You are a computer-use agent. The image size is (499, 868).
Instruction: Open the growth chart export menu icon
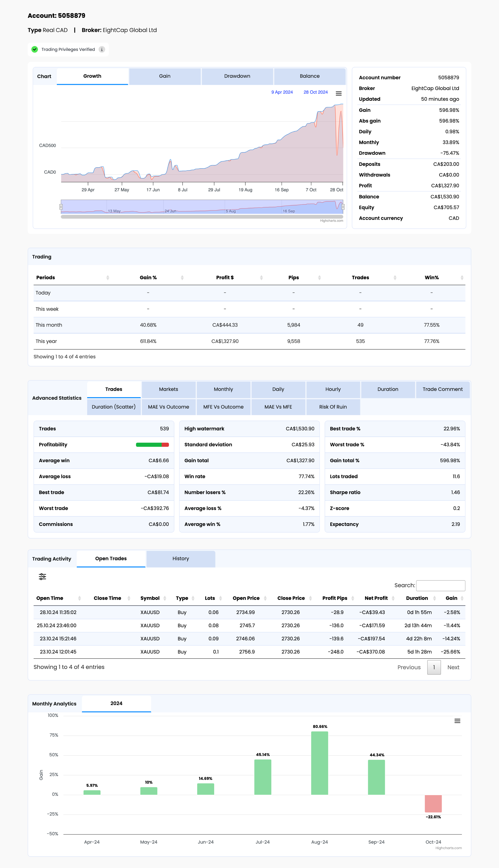pyautogui.click(x=339, y=93)
